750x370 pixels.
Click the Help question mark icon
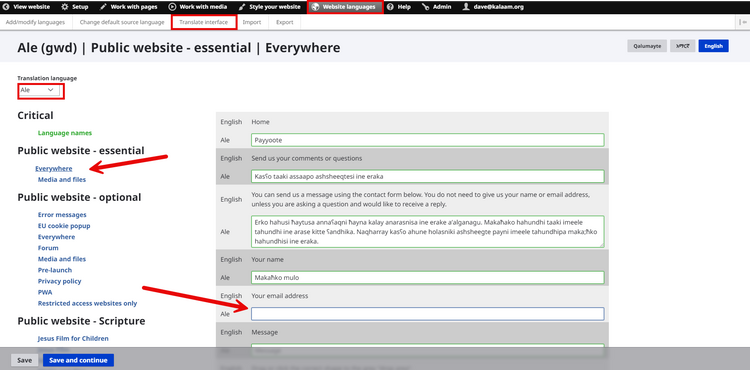[390, 7]
